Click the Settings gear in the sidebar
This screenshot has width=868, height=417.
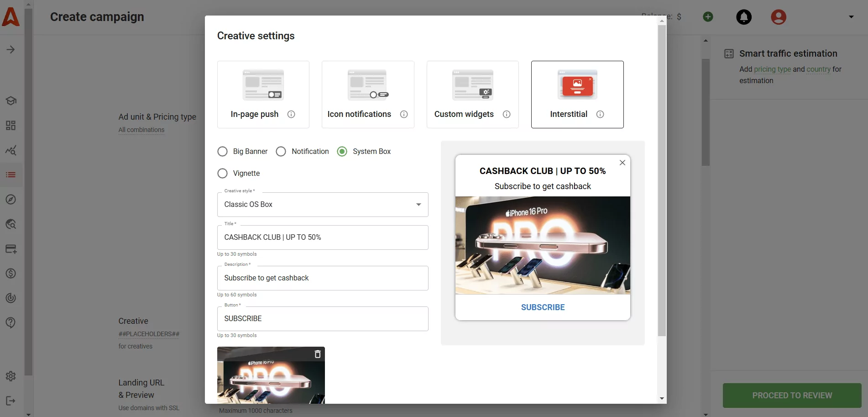click(10, 376)
